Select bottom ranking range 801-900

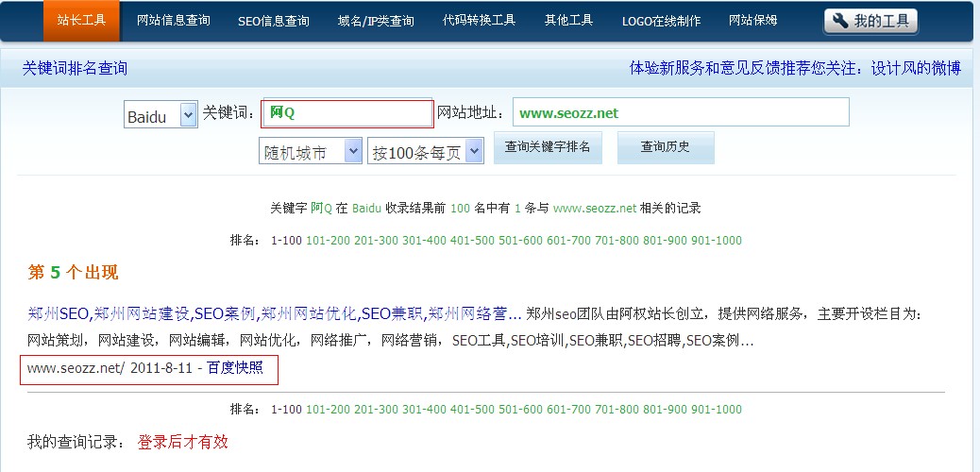pyautogui.click(x=665, y=410)
